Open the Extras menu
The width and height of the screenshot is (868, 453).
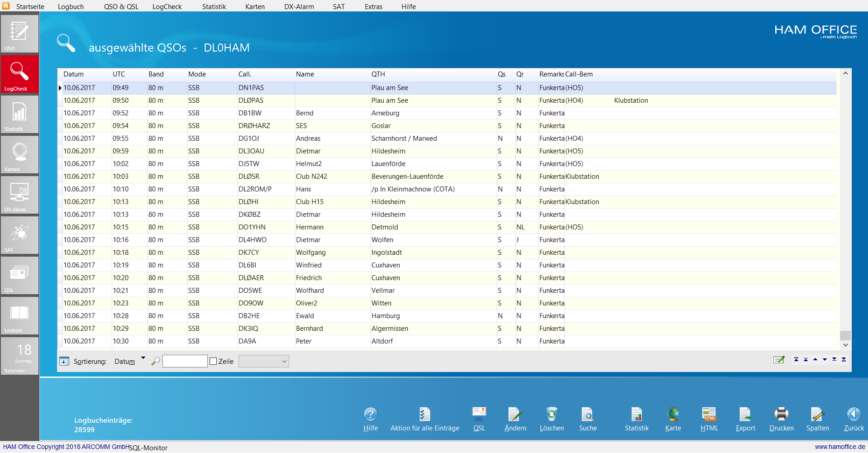point(373,6)
